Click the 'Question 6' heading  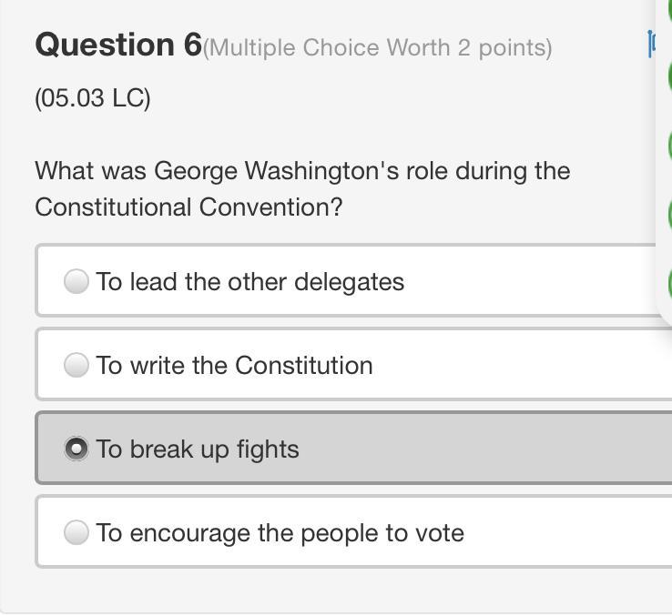tap(118, 45)
